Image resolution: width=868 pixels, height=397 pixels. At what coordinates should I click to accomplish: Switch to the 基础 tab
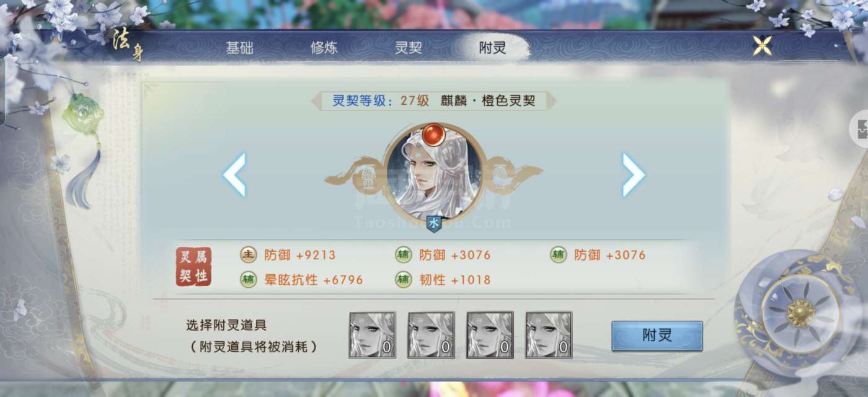[x=239, y=48]
